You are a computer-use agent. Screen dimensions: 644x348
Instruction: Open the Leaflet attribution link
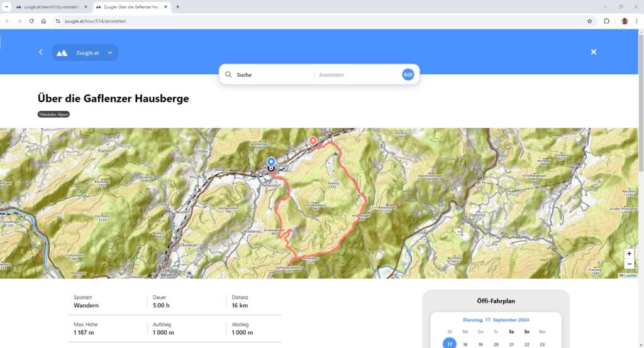click(628, 275)
